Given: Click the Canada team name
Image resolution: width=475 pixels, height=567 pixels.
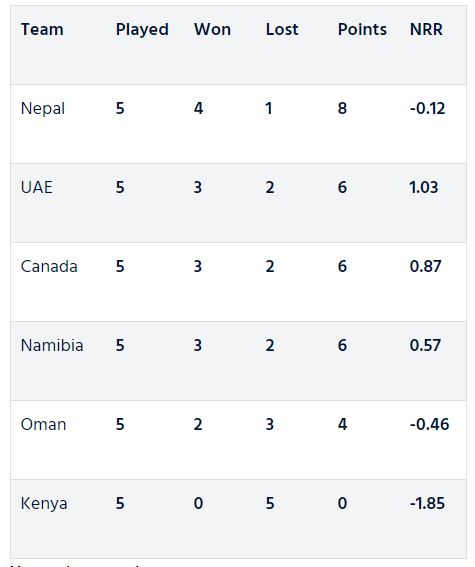Looking at the screenshot, I should (x=49, y=267).
